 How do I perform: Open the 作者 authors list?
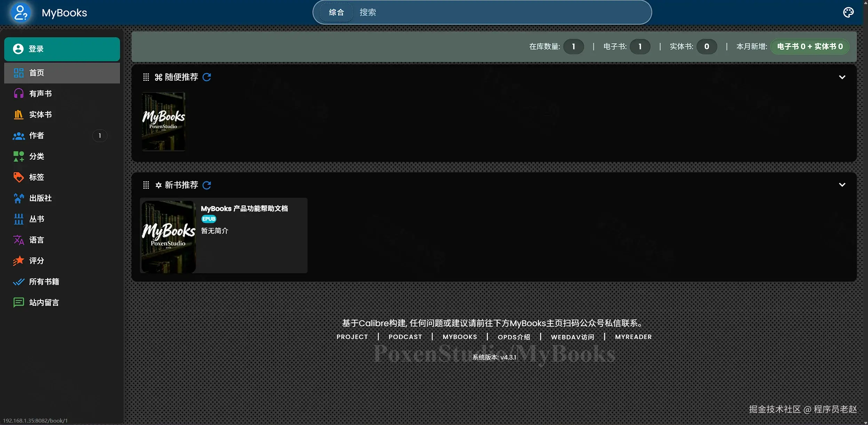click(x=62, y=135)
